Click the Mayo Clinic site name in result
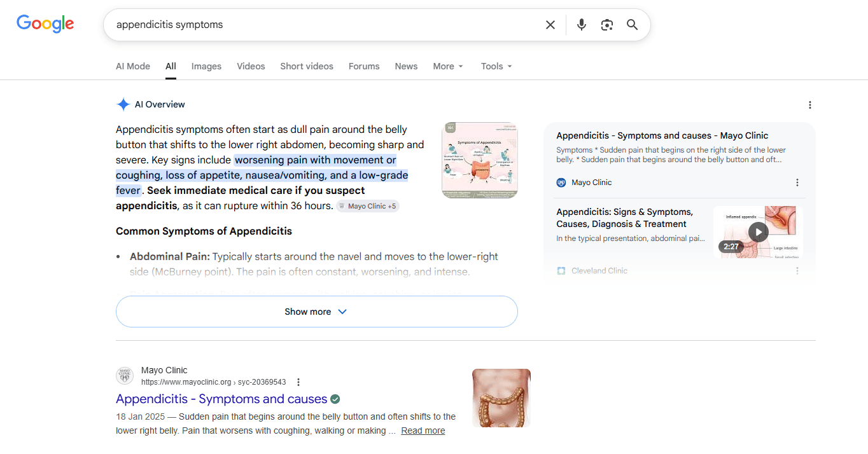 [x=164, y=370]
